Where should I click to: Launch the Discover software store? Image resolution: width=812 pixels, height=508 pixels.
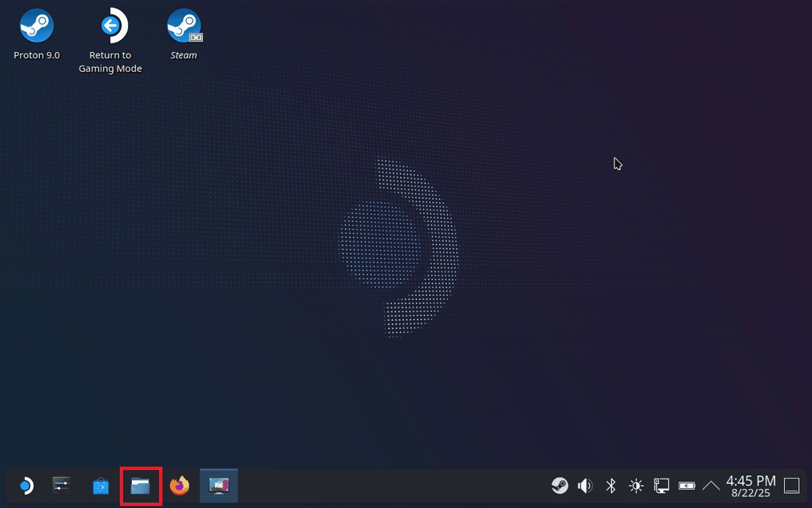[x=101, y=486]
